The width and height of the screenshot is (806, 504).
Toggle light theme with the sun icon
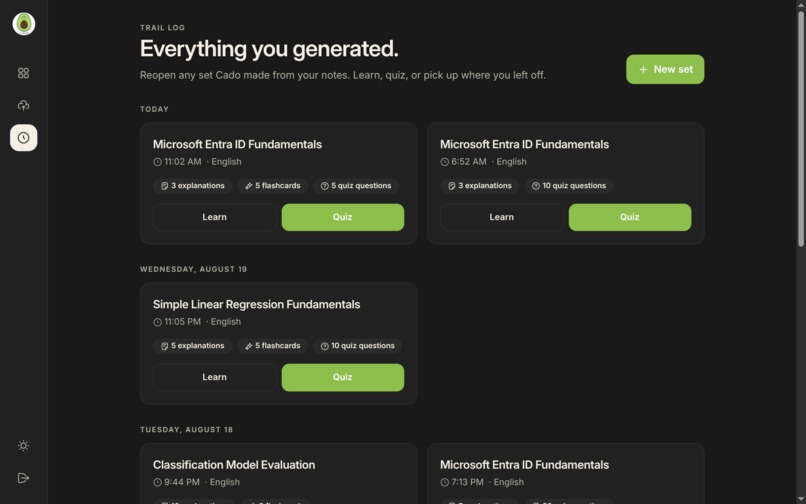(x=24, y=445)
